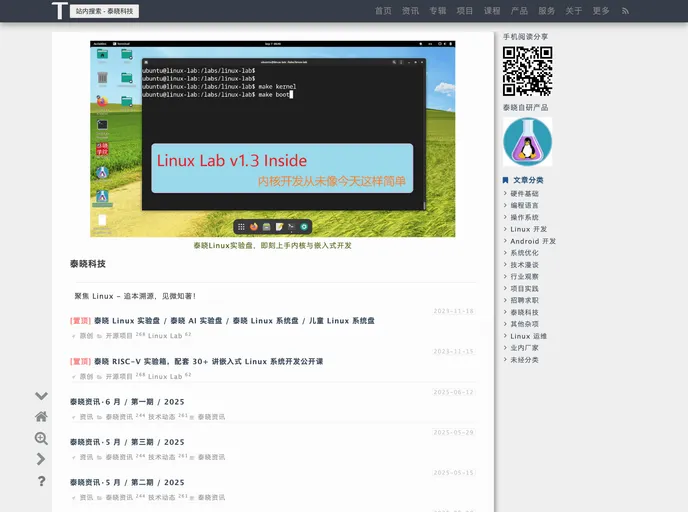Click 技术动态 tag under 6 月第一期 post
The width and height of the screenshot is (688, 512).
161,417
